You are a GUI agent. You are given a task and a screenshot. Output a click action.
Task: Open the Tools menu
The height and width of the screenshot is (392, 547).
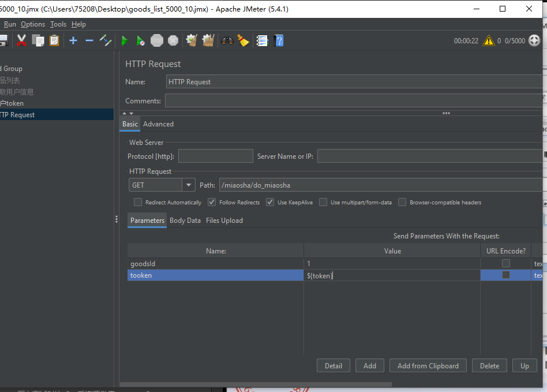[x=58, y=24]
